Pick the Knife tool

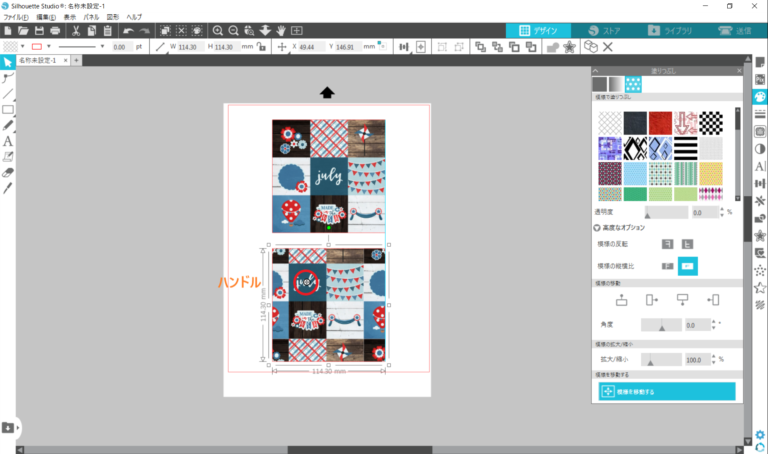coord(7,188)
